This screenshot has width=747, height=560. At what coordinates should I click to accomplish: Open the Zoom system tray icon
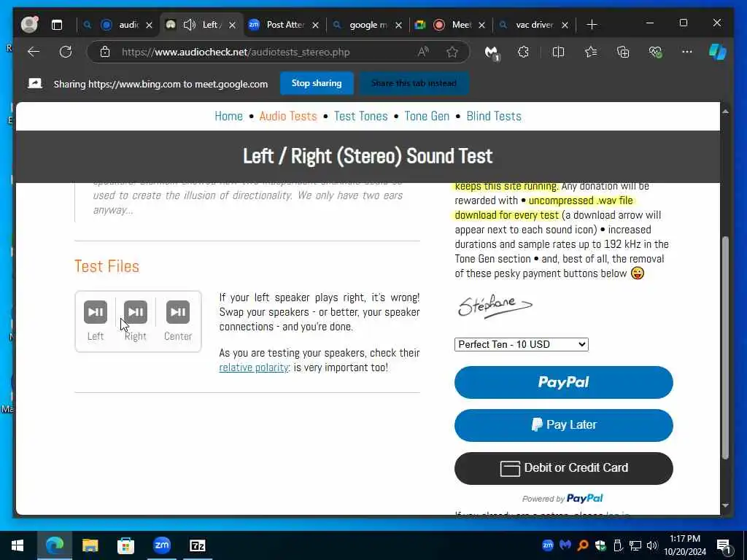pos(548,545)
